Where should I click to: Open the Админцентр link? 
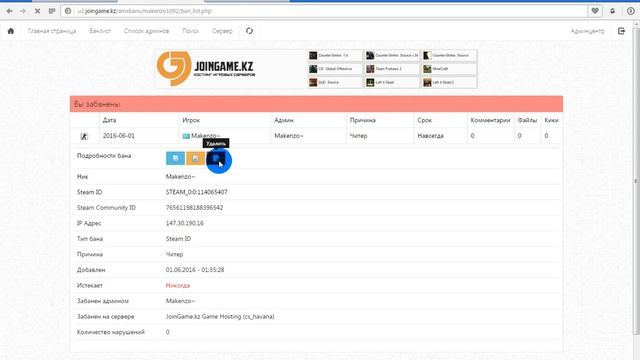(587, 31)
